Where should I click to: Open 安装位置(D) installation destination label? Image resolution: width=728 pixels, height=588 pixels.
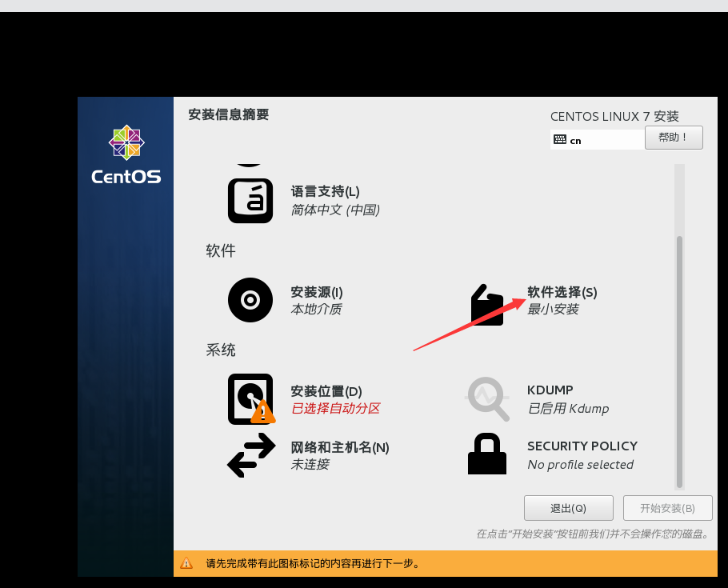[326, 391]
